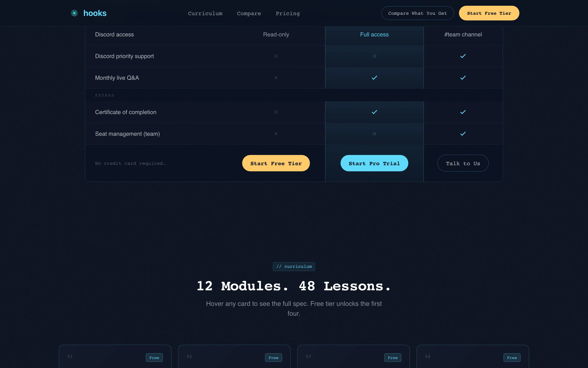Click the Hover any card subtitle text
588x368 pixels.
click(x=294, y=308)
